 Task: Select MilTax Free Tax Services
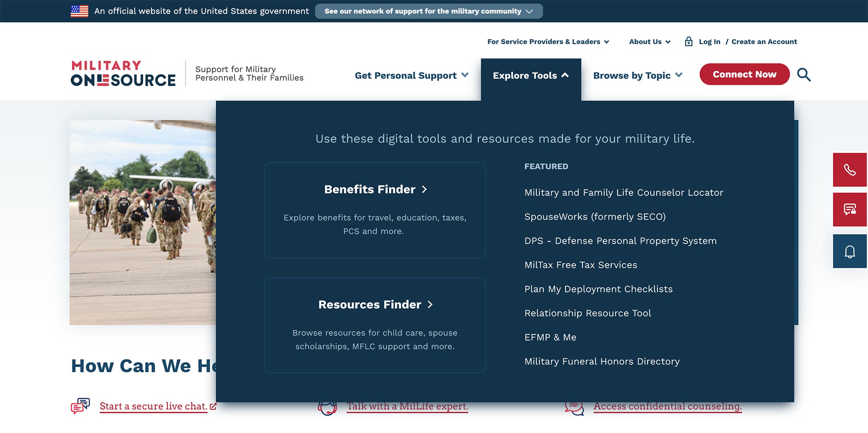click(581, 265)
